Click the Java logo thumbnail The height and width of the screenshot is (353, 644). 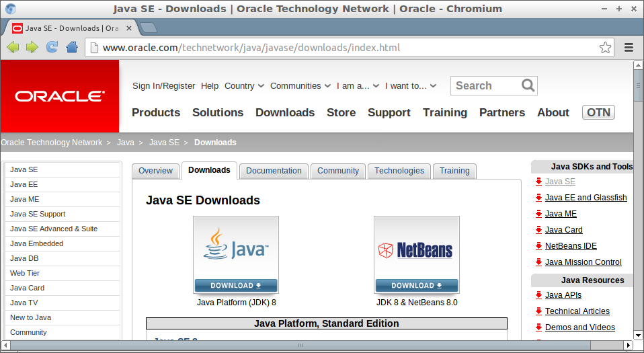click(236, 248)
